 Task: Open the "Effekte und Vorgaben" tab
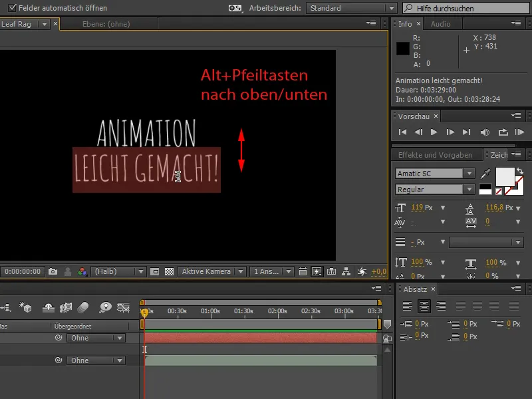point(434,154)
